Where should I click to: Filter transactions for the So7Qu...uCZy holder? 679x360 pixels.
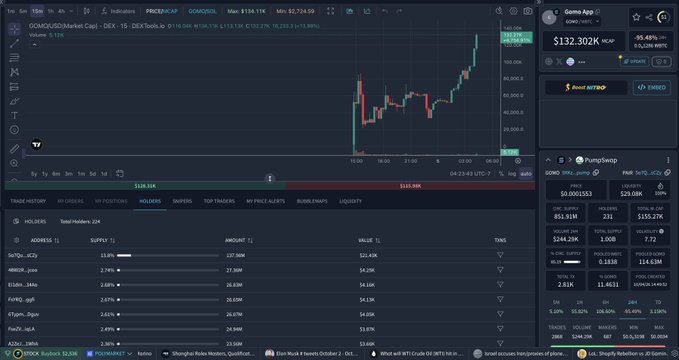click(500, 255)
